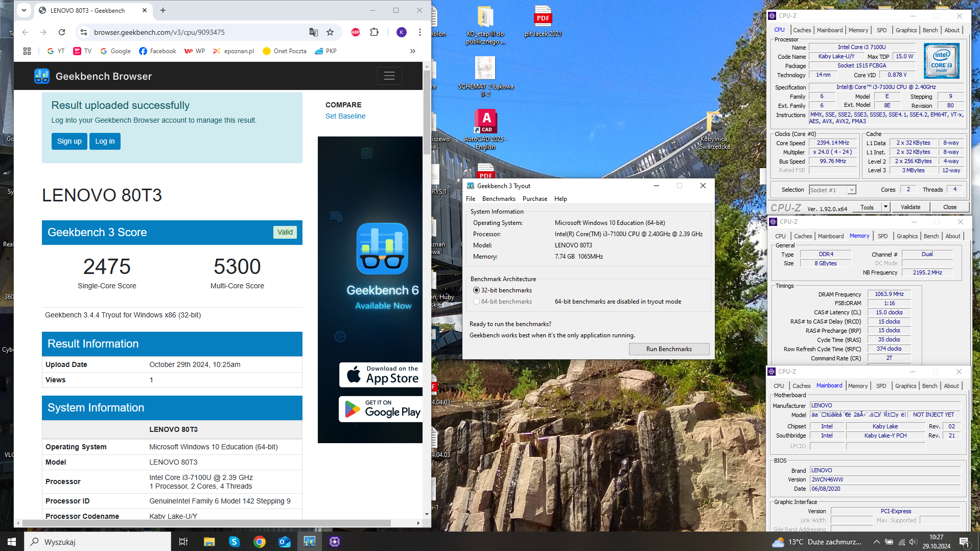This screenshot has height=551, width=980.
Task: Click the Log in button
Action: [105, 142]
